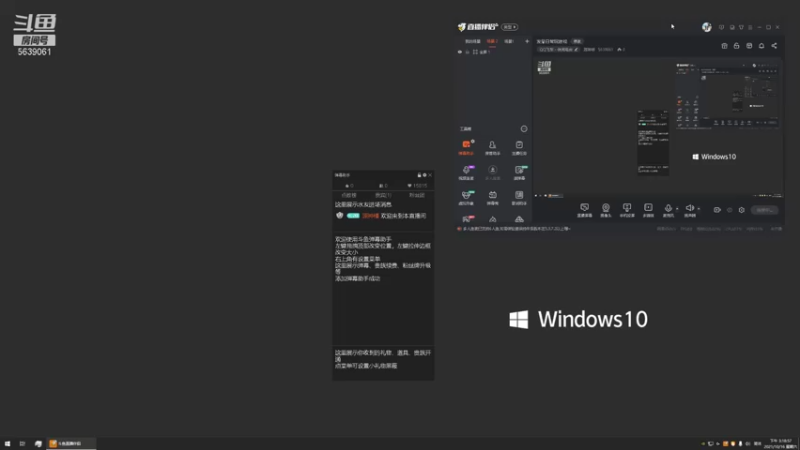Mute the microphone in Douyu companion toolbar

[x=668, y=210]
